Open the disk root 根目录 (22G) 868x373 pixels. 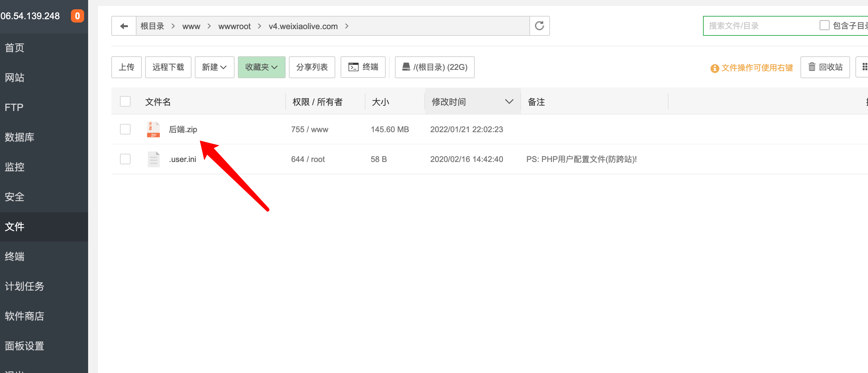coord(434,67)
